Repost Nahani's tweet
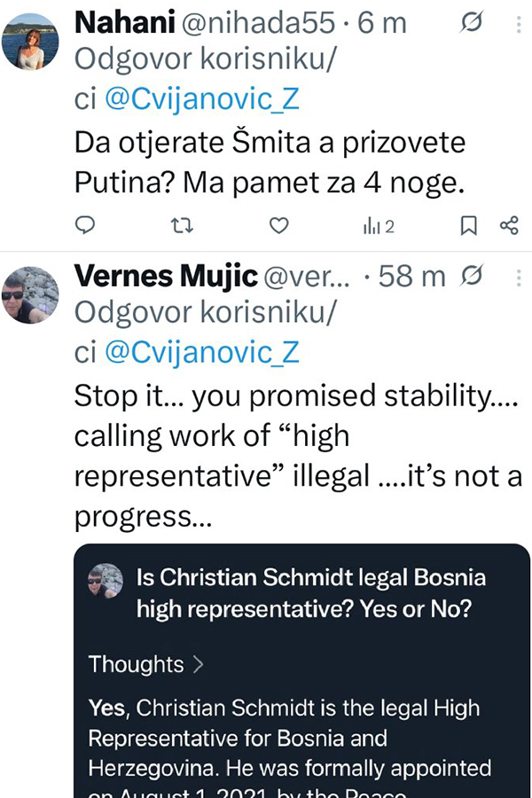Image resolution: width=532 pixels, height=798 pixels. point(182,226)
